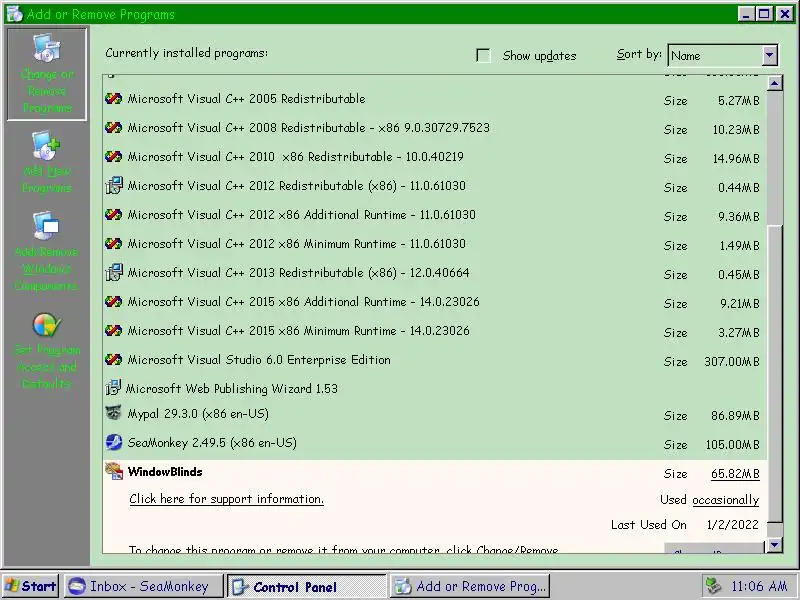Viewport: 800px width, 600px height.
Task: Select 2012 x86 Minimum Runtime 11.0.61030 entry
Action: pyautogui.click(x=434, y=244)
